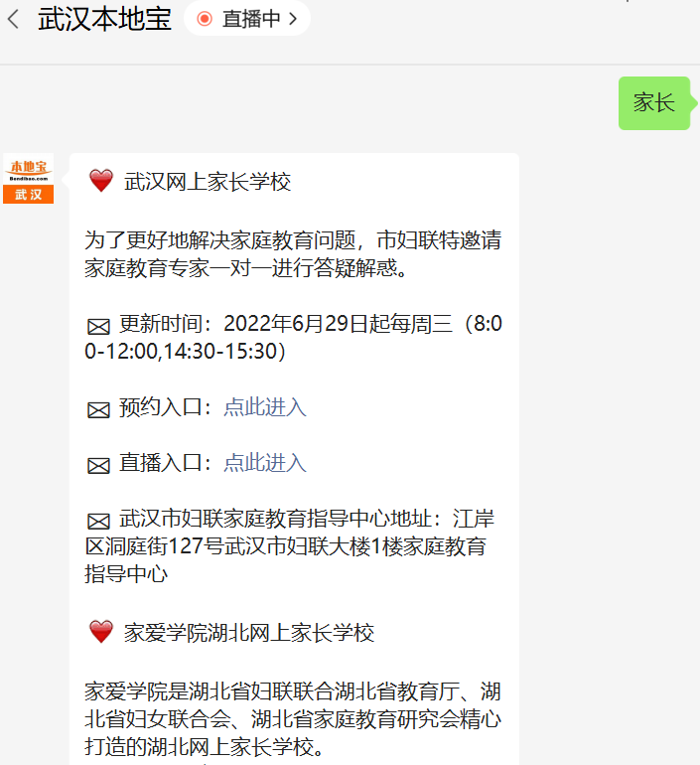This screenshot has width=700, height=765.
Task: Select paragraph starting 为了更好地解决家庭教育问题
Action: click(293, 253)
